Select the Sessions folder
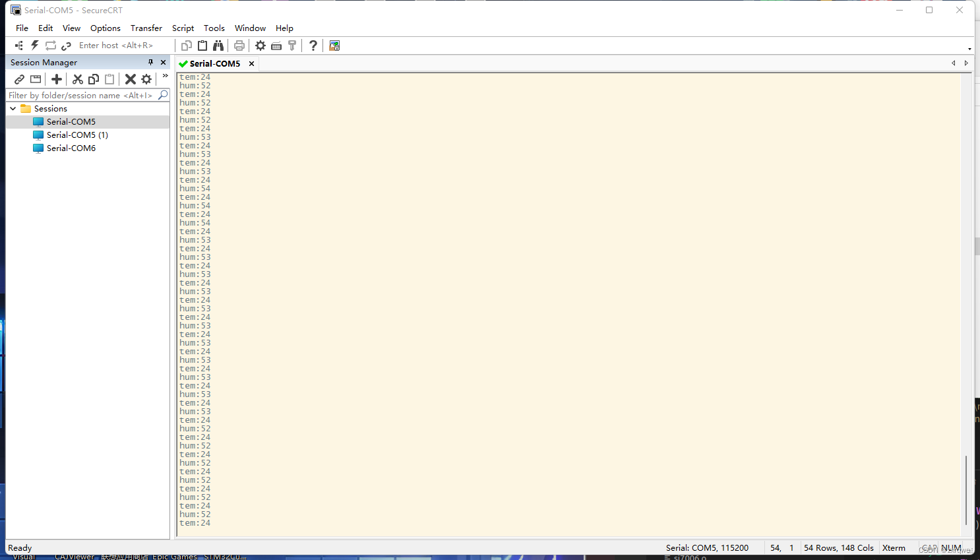Image resolution: width=980 pixels, height=560 pixels. (51, 108)
